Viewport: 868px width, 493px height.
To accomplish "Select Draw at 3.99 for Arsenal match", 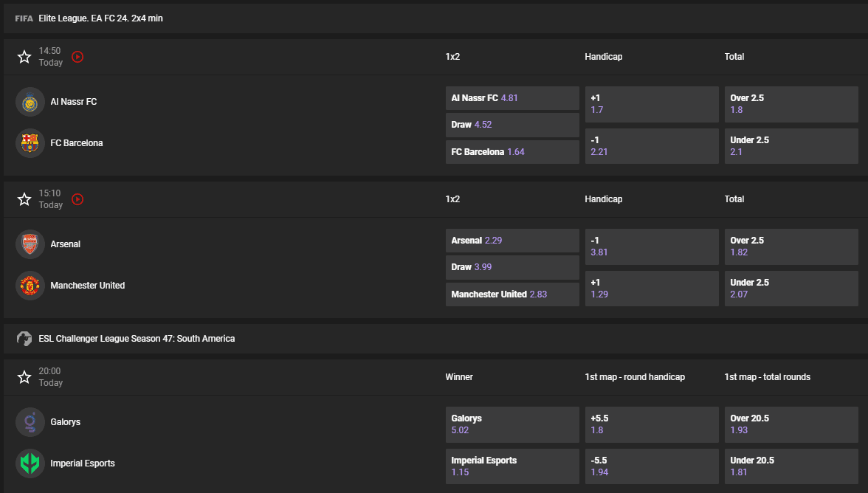I will [512, 267].
